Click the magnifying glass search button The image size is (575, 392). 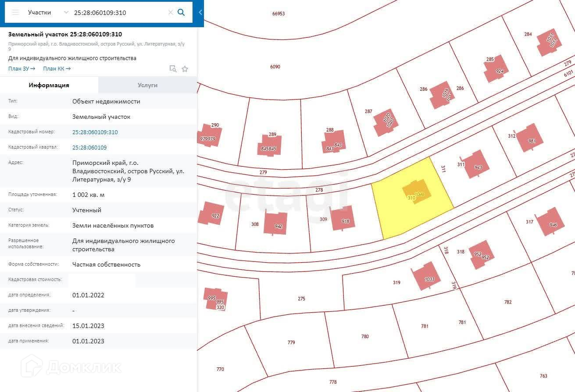pyautogui.click(x=181, y=12)
